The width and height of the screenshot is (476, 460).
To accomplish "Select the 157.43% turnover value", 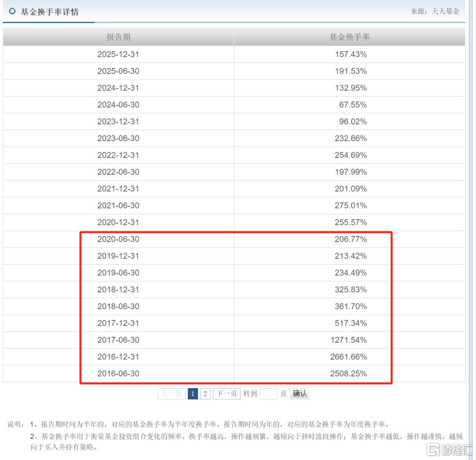I will point(351,54).
